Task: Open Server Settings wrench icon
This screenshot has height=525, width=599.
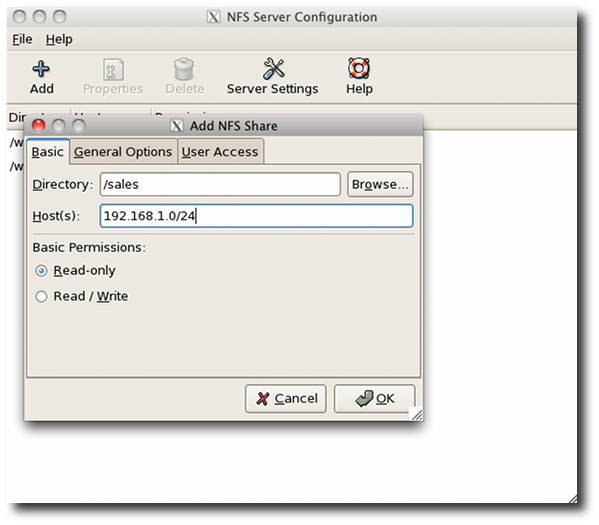Action: [274, 68]
